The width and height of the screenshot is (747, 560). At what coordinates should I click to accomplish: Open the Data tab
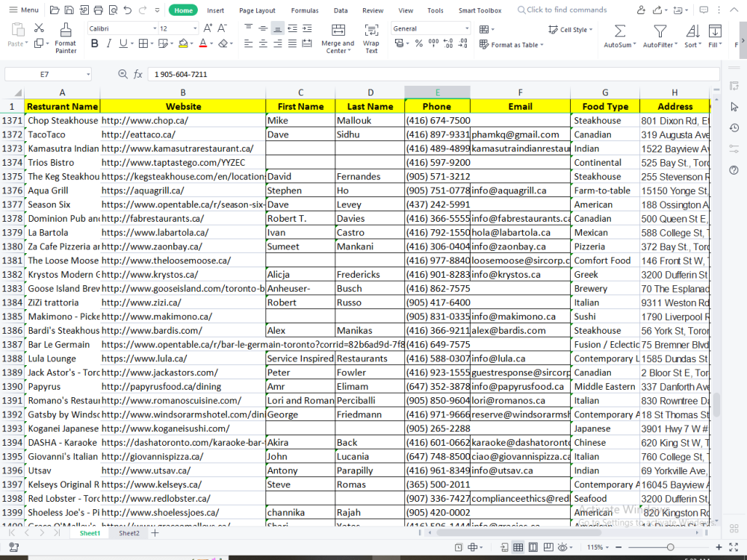click(x=341, y=10)
